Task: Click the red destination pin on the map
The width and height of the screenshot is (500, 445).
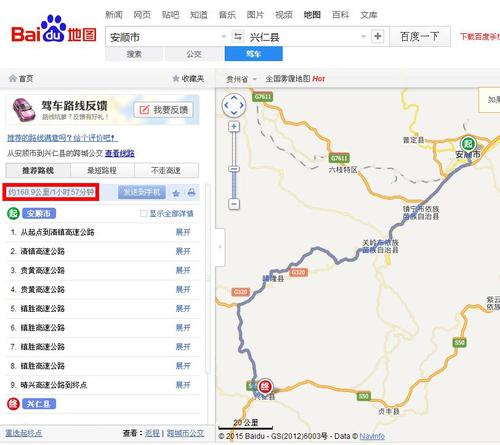Action: [x=265, y=387]
